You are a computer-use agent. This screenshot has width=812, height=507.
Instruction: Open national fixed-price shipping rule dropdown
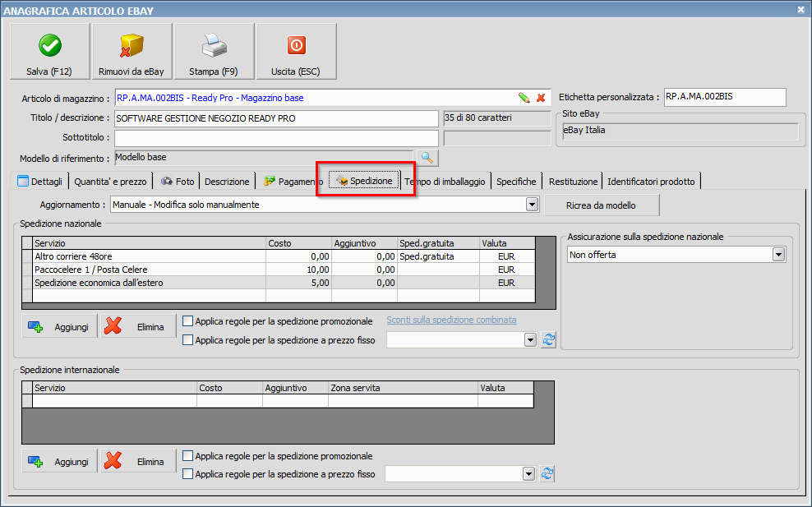pyautogui.click(x=530, y=339)
